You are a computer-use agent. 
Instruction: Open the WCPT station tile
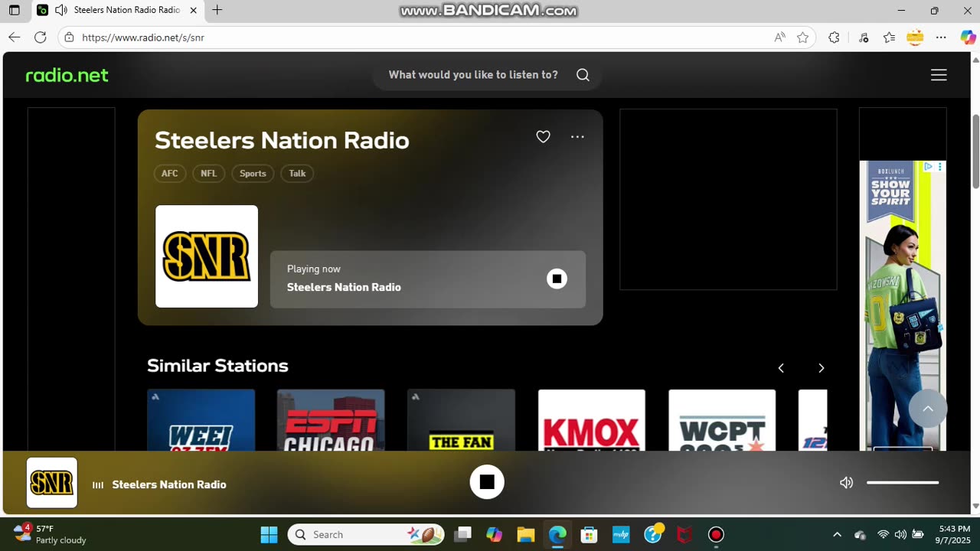[721, 419]
